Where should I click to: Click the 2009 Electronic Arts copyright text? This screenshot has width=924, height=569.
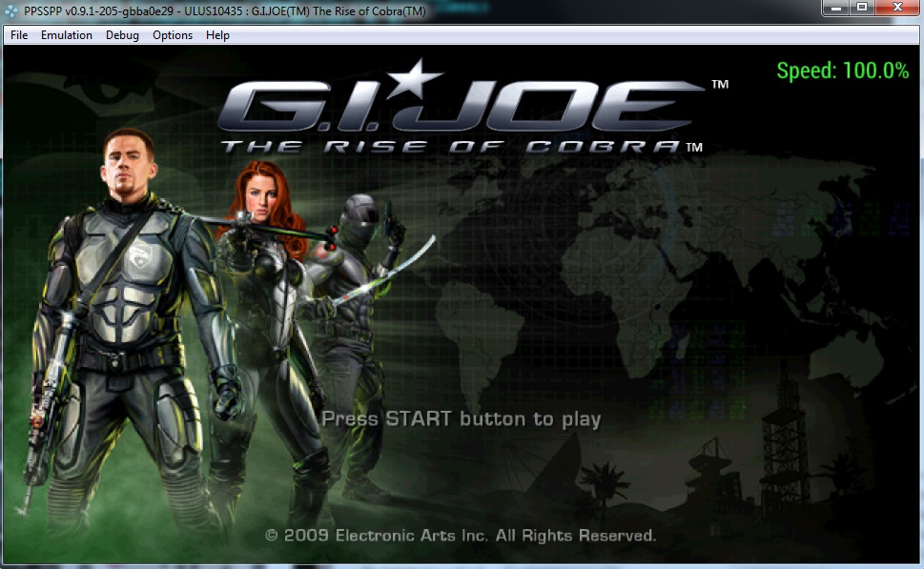coord(461,536)
